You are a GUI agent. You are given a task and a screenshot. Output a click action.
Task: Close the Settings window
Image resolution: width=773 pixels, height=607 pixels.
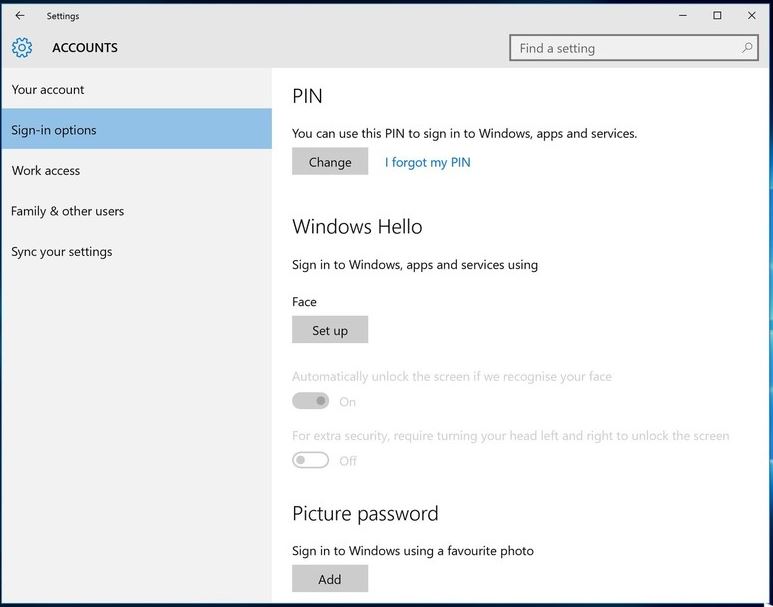pos(752,16)
